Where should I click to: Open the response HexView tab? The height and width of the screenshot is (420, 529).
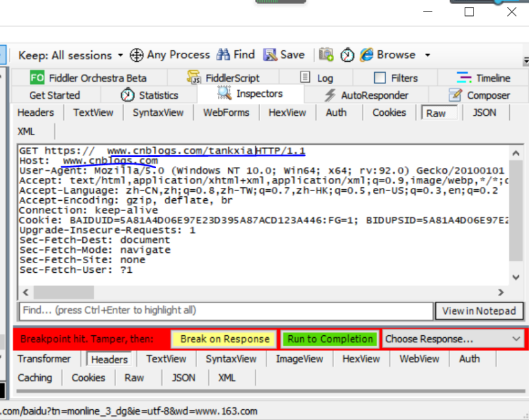[x=361, y=359]
